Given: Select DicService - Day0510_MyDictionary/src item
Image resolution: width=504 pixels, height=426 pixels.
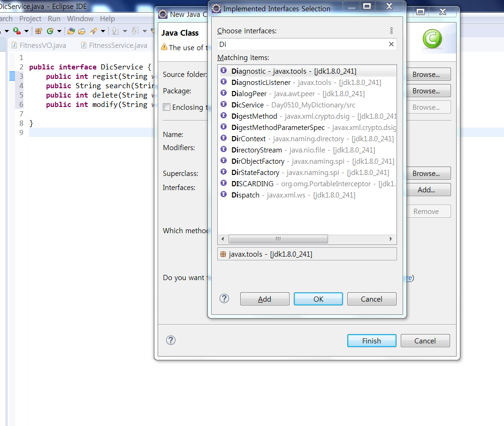Looking at the screenshot, I should (x=307, y=105).
